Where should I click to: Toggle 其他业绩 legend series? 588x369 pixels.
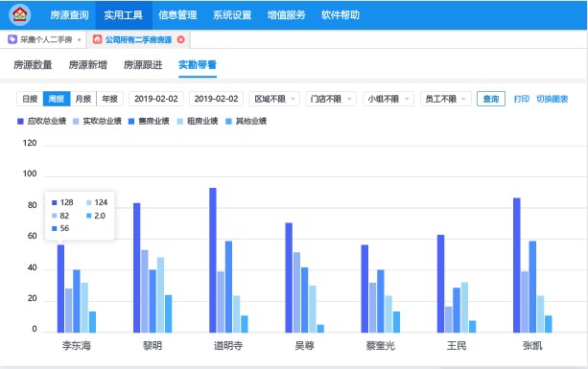click(x=246, y=121)
